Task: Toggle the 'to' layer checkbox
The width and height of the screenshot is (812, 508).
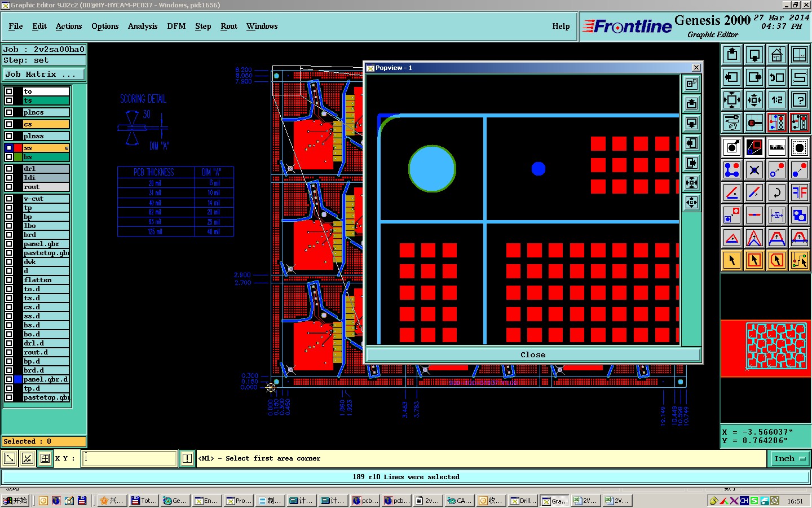Action: point(9,91)
